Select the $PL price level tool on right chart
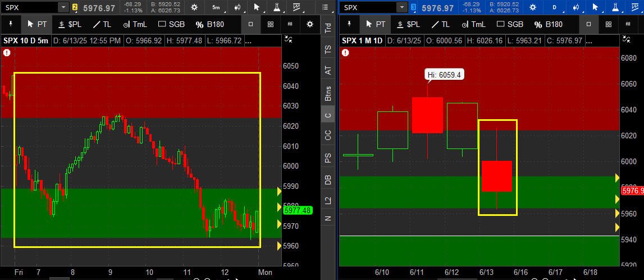Image resolution: width=644 pixels, height=280 pixels. coord(409,24)
